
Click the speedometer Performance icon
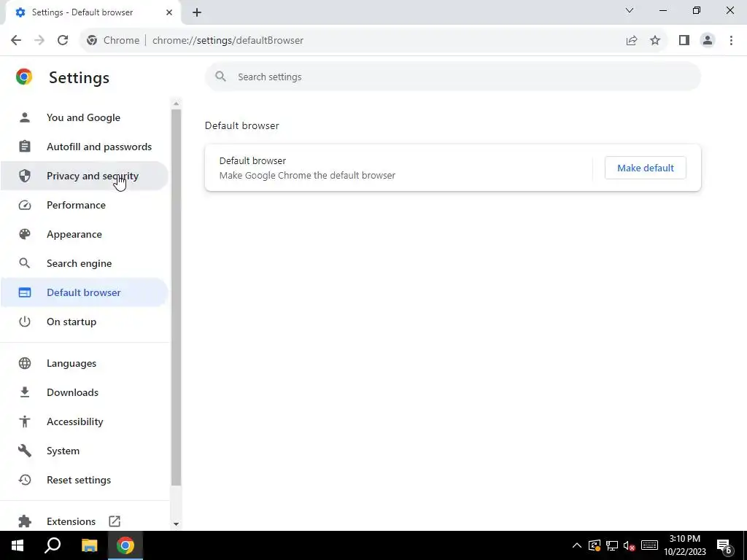point(25,205)
